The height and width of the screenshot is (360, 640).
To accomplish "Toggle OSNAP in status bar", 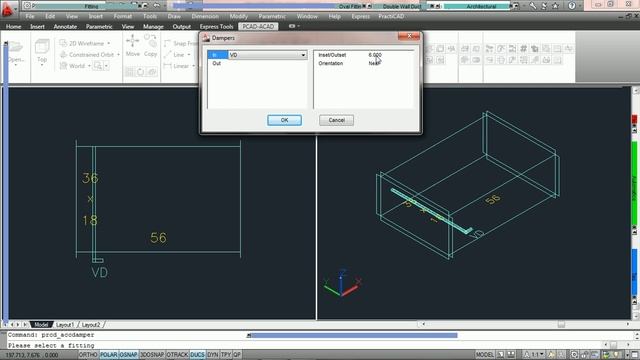I will pyautogui.click(x=129, y=355).
